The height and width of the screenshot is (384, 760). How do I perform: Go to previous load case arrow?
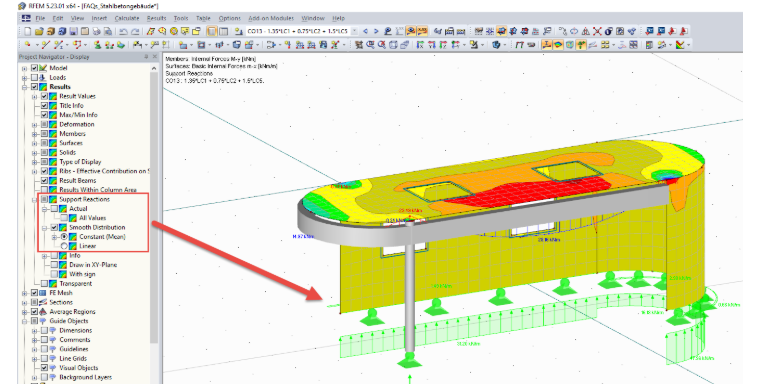[x=365, y=31]
